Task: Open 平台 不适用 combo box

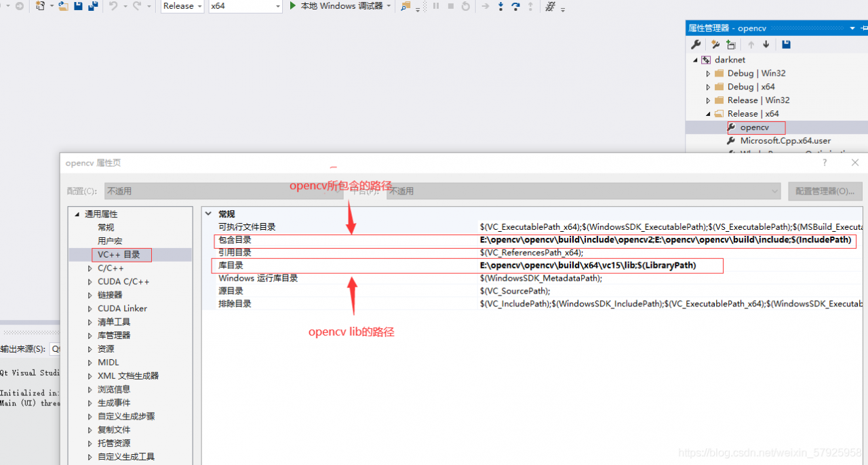Action: [584, 191]
